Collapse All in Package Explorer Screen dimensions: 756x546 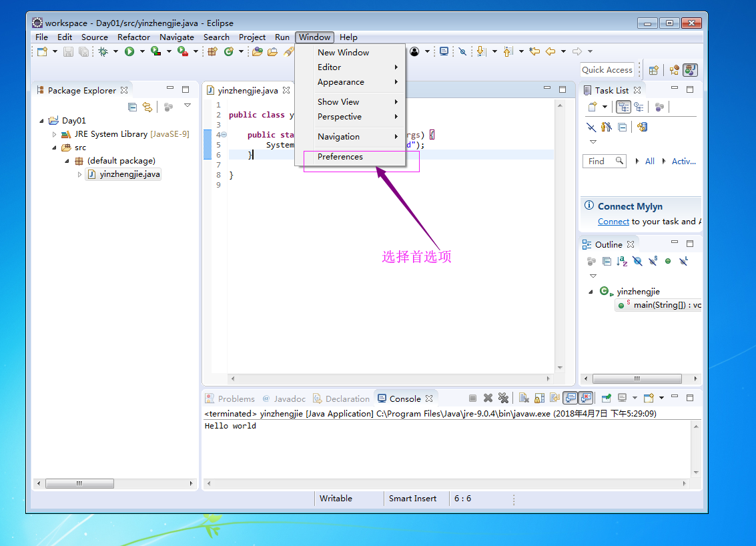pyautogui.click(x=132, y=107)
